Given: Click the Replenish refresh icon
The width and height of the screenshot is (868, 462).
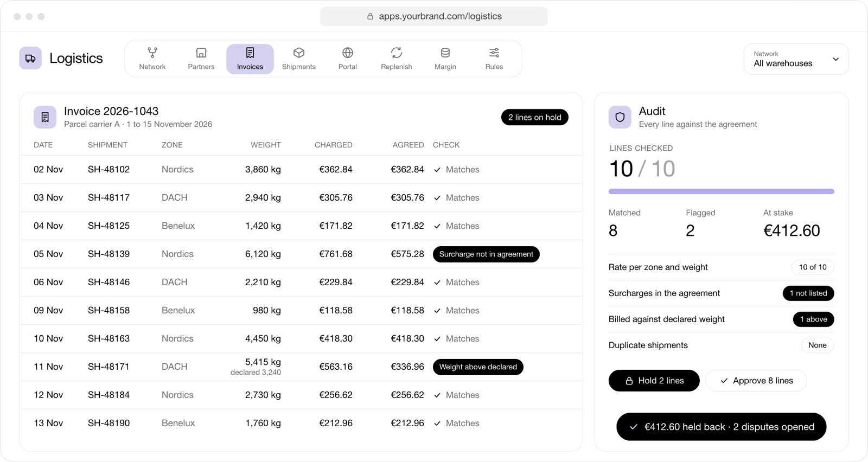Looking at the screenshot, I should pos(397,53).
